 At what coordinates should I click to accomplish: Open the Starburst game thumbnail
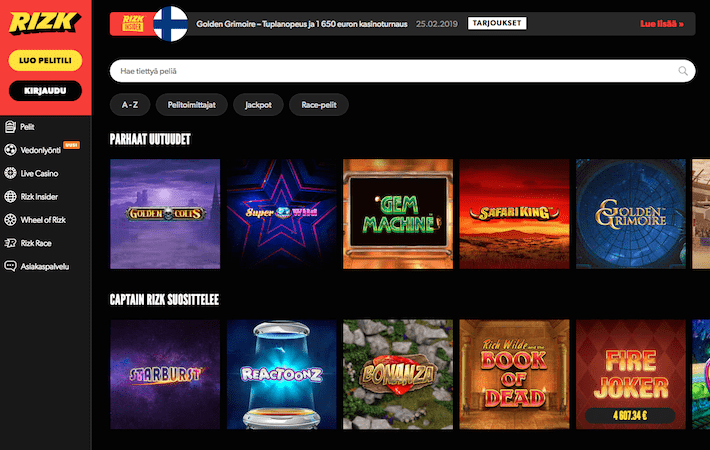pos(165,374)
